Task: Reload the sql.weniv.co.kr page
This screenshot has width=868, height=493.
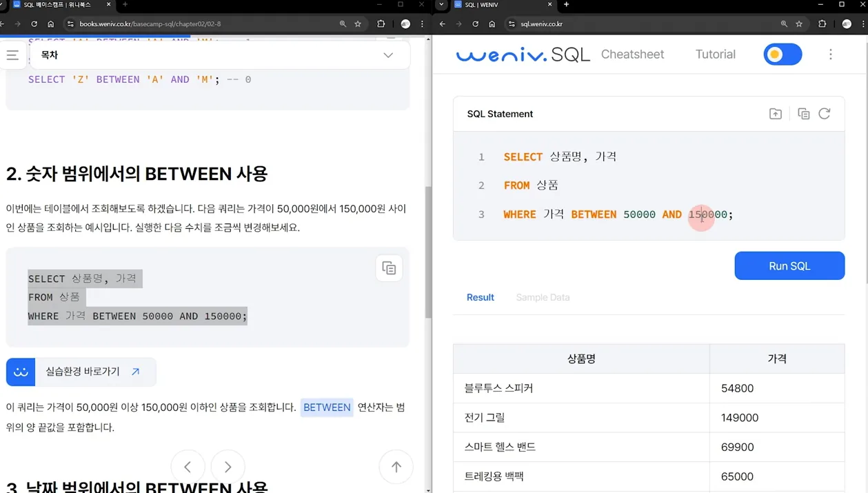Action: click(x=475, y=23)
